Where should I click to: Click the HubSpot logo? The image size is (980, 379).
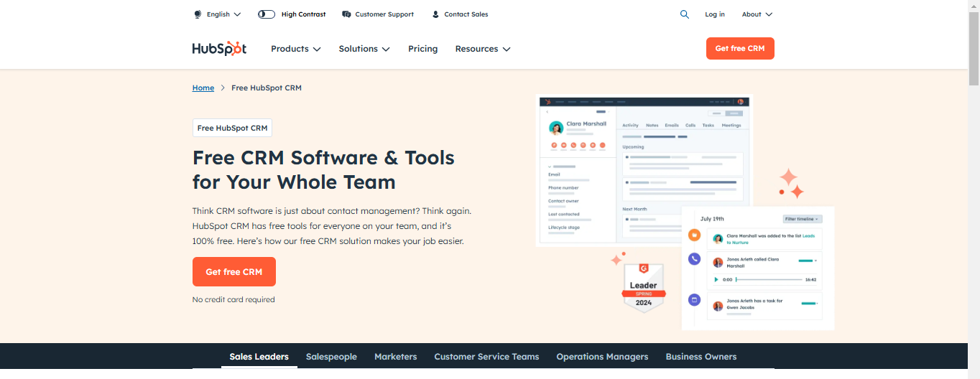click(x=219, y=48)
